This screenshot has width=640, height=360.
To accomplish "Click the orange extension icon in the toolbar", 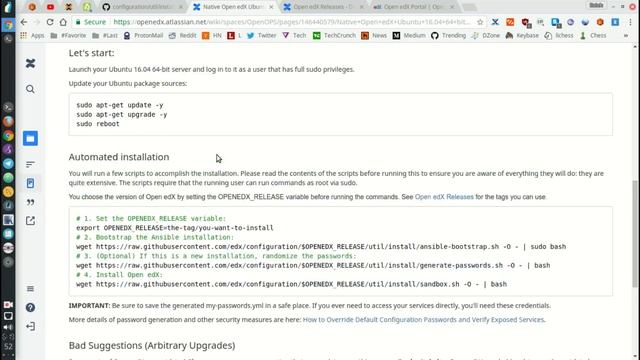I will [x=510, y=22].
